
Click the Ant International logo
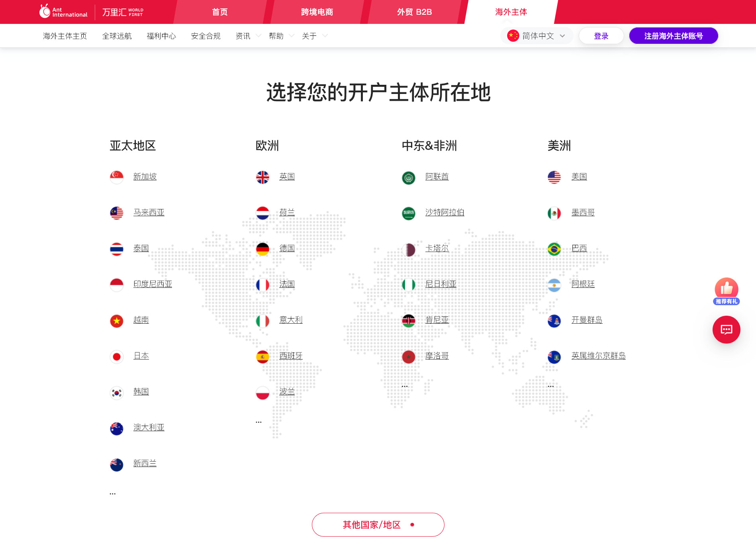point(63,12)
